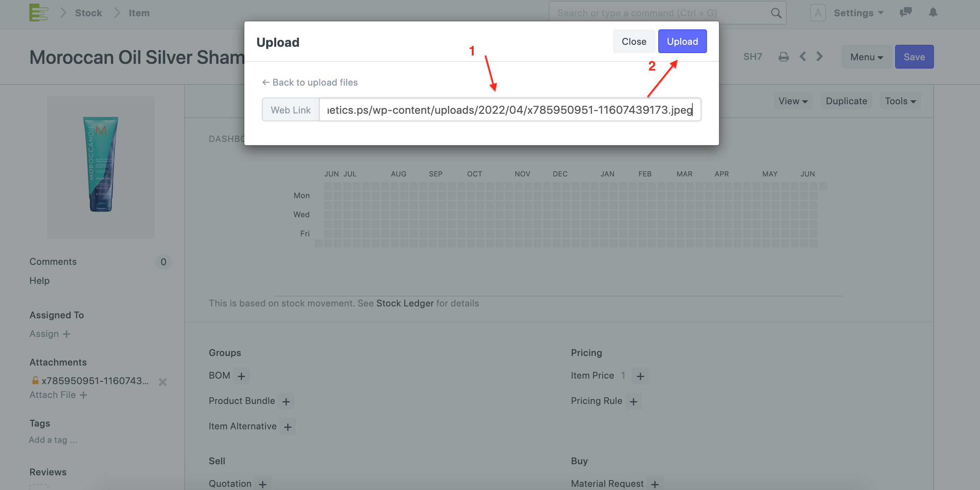Click the Quotation link

230,484
